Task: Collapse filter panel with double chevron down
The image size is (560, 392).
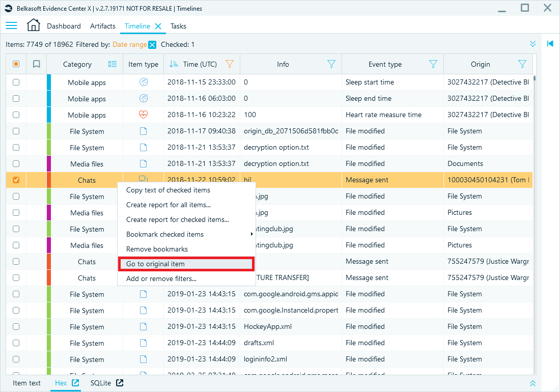Action: [x=533, y=44]
